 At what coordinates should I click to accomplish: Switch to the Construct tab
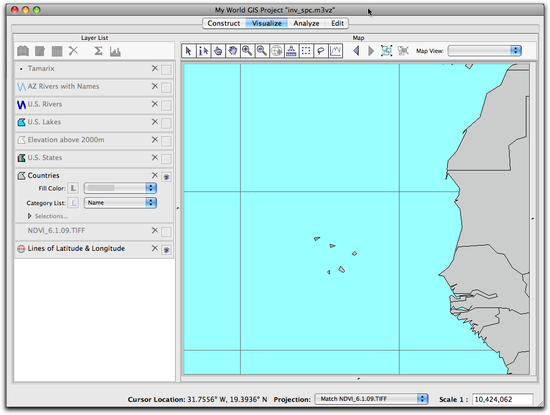point(224,23)
